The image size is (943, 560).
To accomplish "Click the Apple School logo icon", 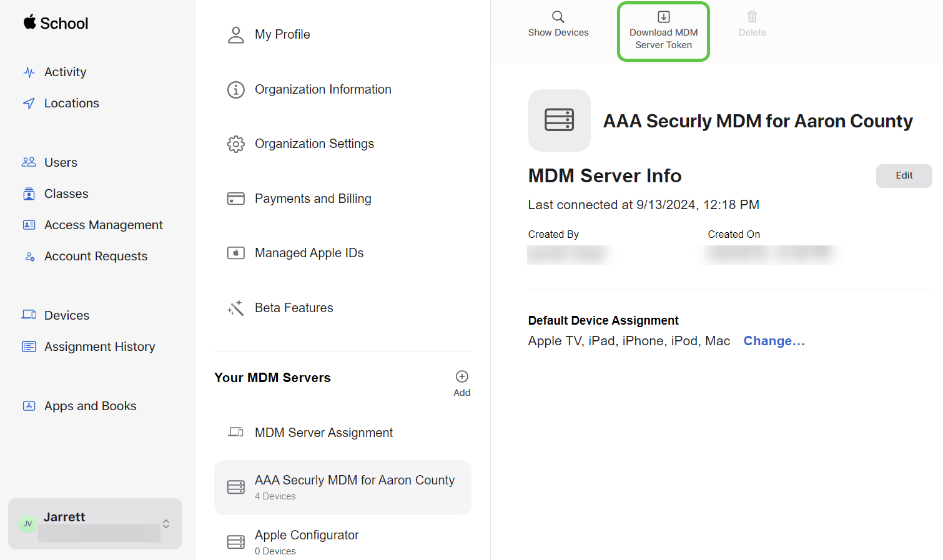I will [29, 22].
